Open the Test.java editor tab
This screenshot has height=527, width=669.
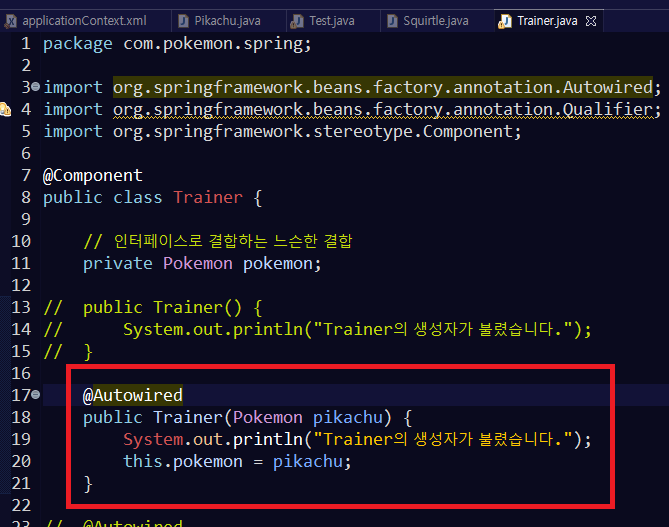[x=332, y=20]
